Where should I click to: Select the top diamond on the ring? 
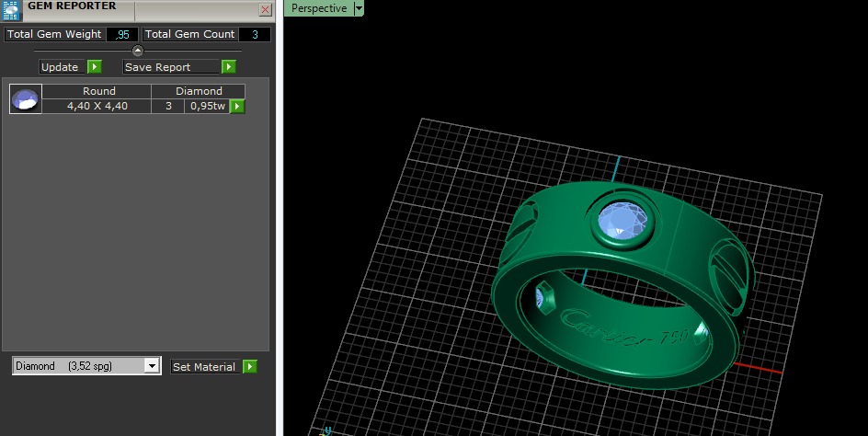click(623, 221)
